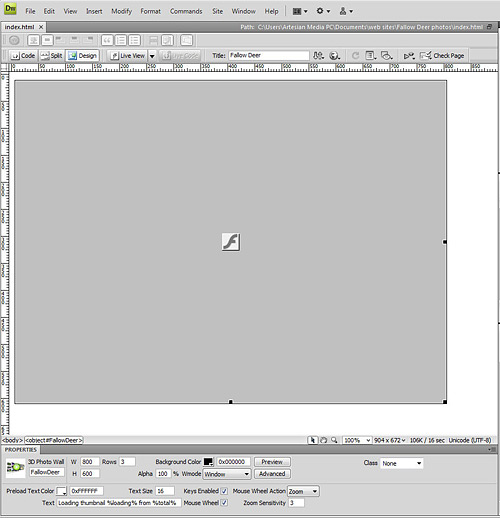Switch to Code view
This screenshot has height=518, width=500.
point(23,56)
